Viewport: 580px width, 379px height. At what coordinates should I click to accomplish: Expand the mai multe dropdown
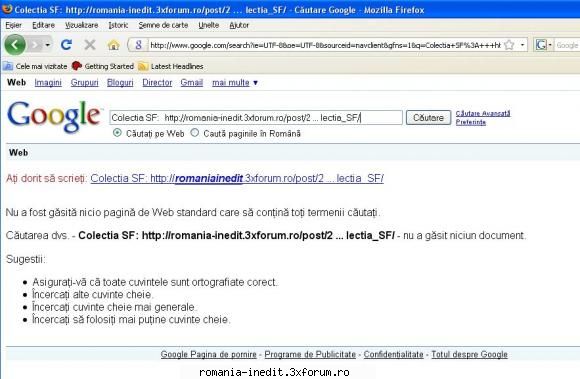(x=235, y=82)
